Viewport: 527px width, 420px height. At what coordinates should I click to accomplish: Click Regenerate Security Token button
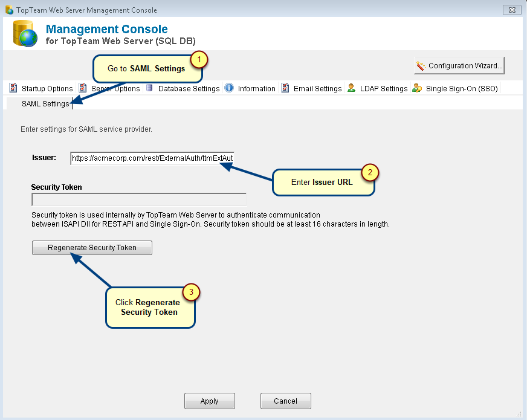pos(92,248)
